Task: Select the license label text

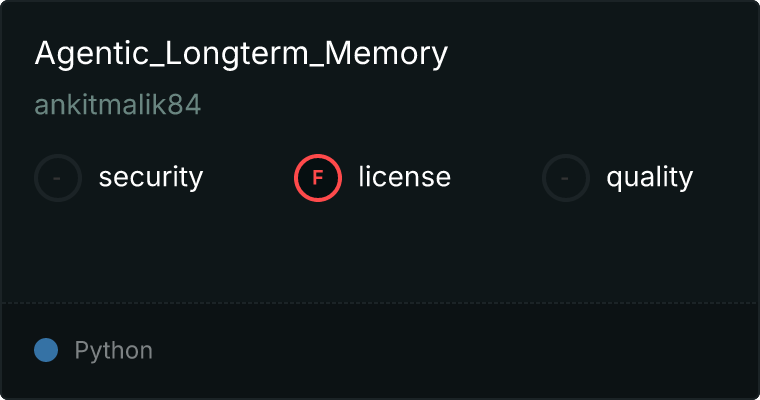Action: [404, 178]
